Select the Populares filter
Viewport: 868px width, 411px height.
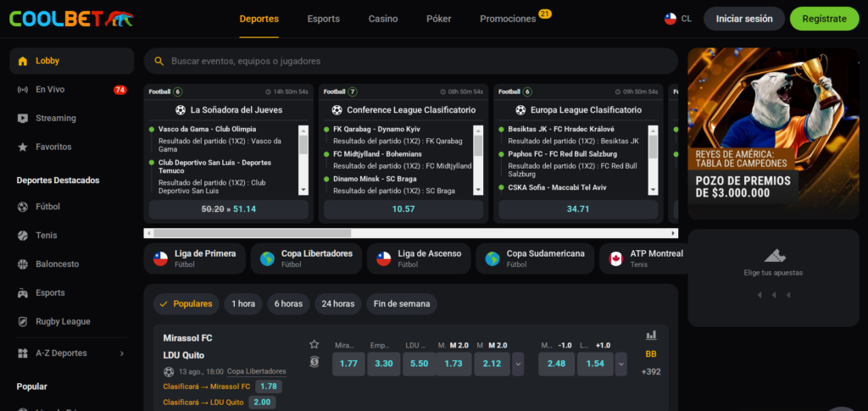pos(186,303)
